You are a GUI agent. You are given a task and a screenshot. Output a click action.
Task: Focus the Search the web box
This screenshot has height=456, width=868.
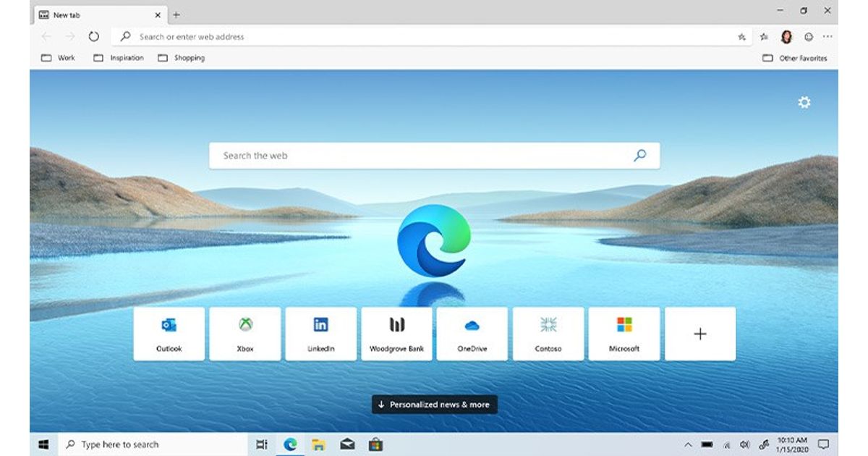click(x=420, y=156)
